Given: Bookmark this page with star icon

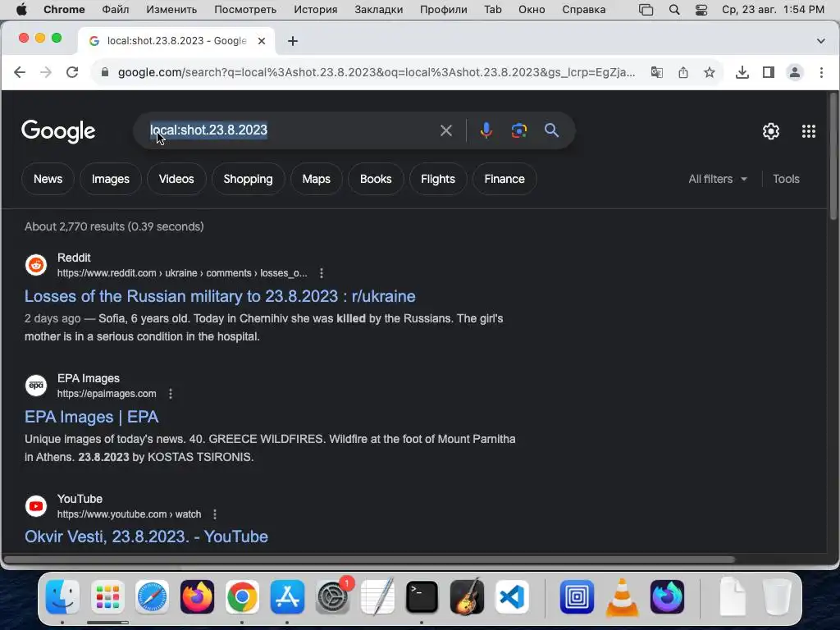Looking at the screenshot, I should 710,72.
